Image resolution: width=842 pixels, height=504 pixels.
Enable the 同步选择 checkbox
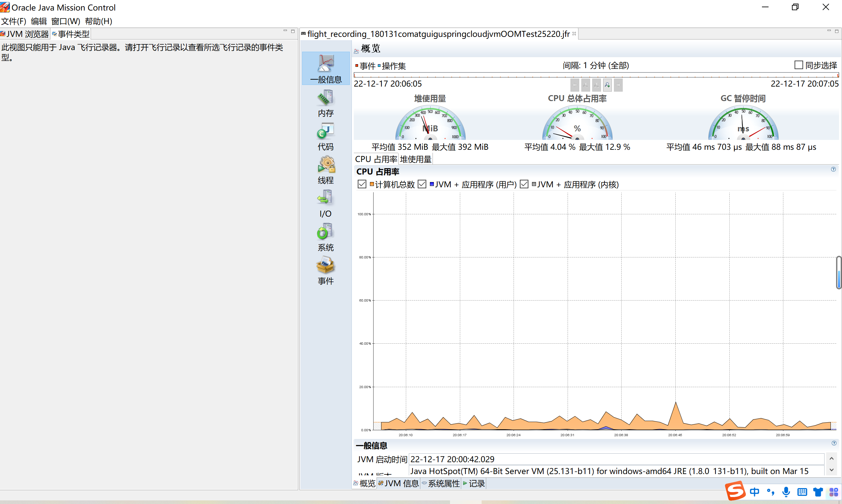[799, 65]
